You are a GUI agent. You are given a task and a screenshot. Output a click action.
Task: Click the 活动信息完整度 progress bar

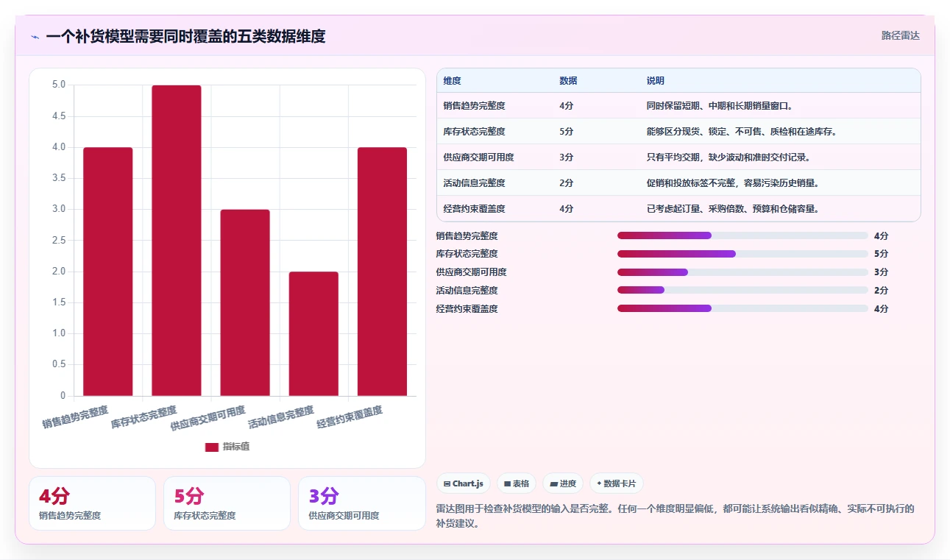click(742, 290)
